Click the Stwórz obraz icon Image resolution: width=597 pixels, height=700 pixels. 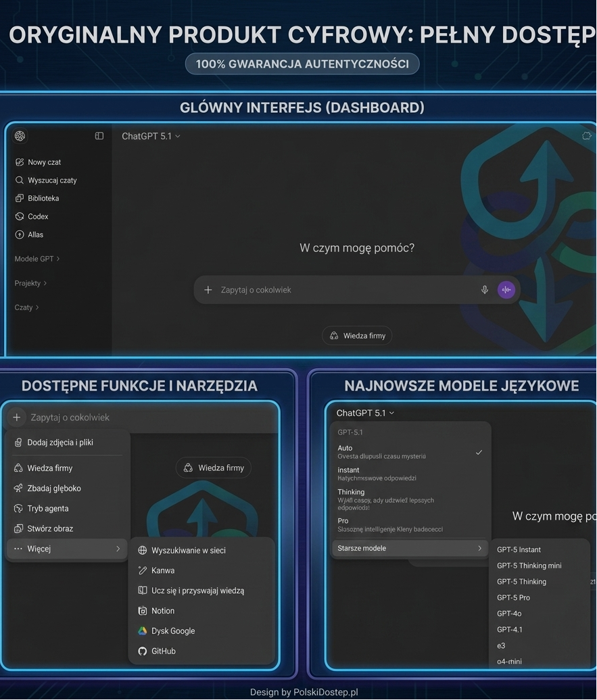point(18,528)
